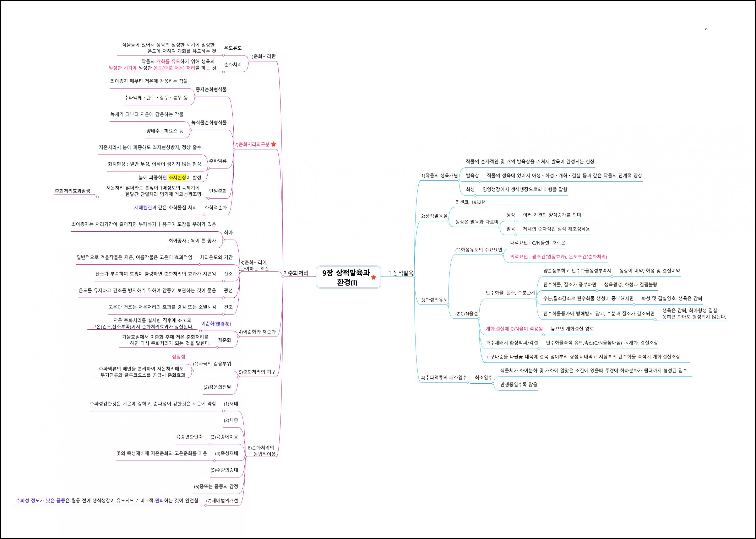Viewport: 756px width, 539px height.
Task: Select the (5)수량의증대 node
Action: pyautogui.click(x=225, y=470)
